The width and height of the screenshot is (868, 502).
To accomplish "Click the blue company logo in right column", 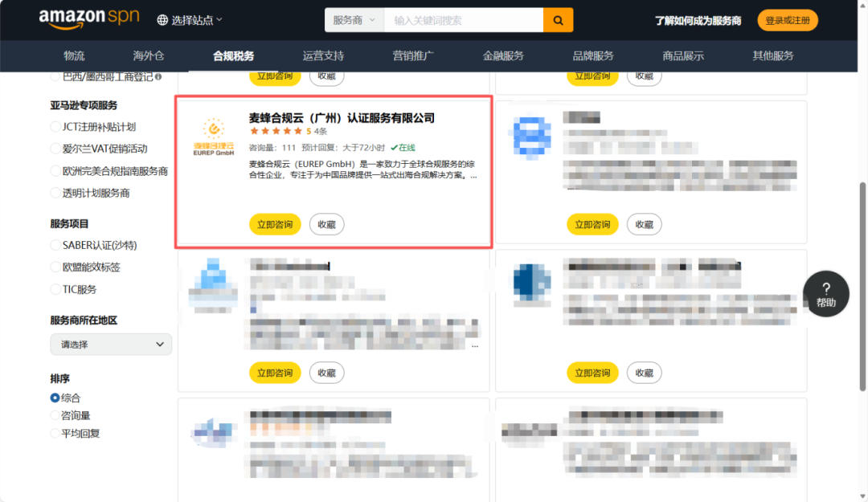I will point(530,137).
